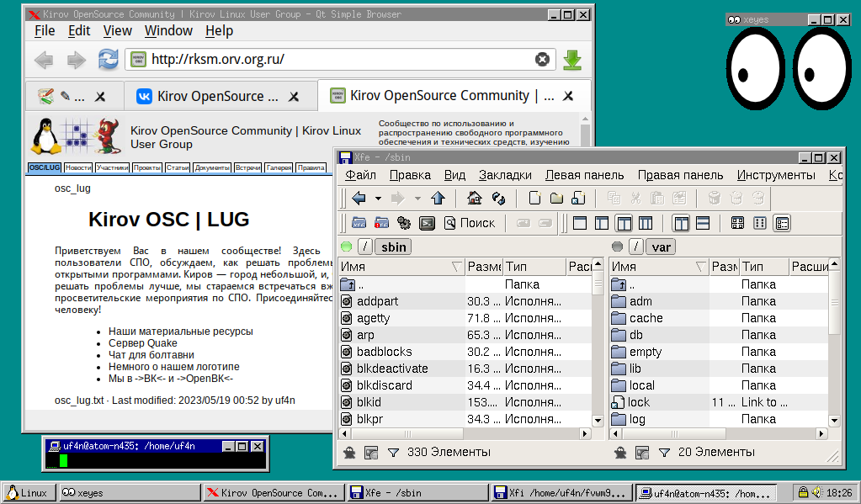Go up to the parent directory in Xfe
This screenshot has width=861, height=504.
click(x=437, y=199)
